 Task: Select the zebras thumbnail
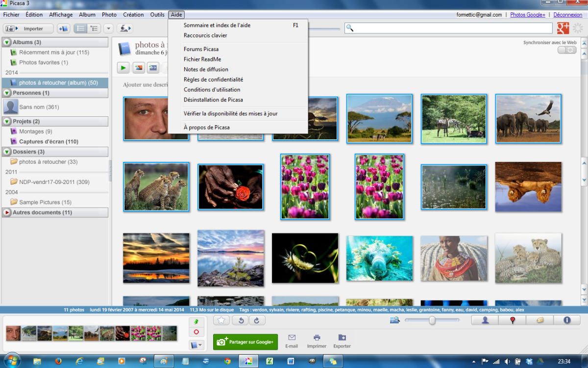(454, 118)
